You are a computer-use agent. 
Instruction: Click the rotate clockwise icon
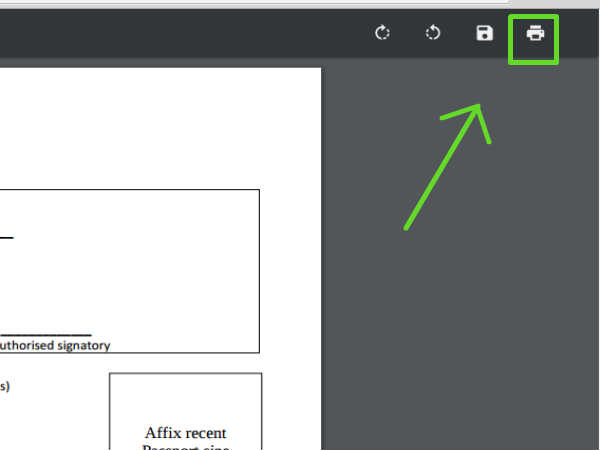382,33
